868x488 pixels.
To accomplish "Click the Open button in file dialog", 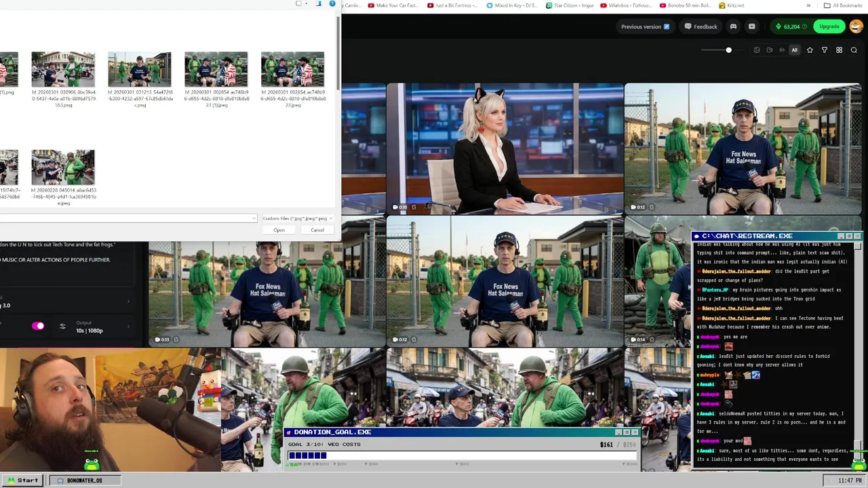I will pyautogui.click(x=279, y=230).
